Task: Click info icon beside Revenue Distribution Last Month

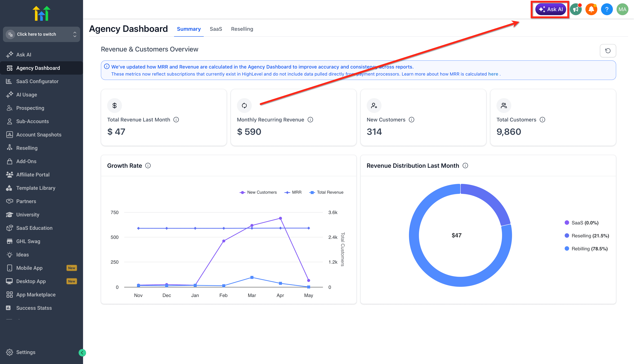Action: (x=465, y=166)
